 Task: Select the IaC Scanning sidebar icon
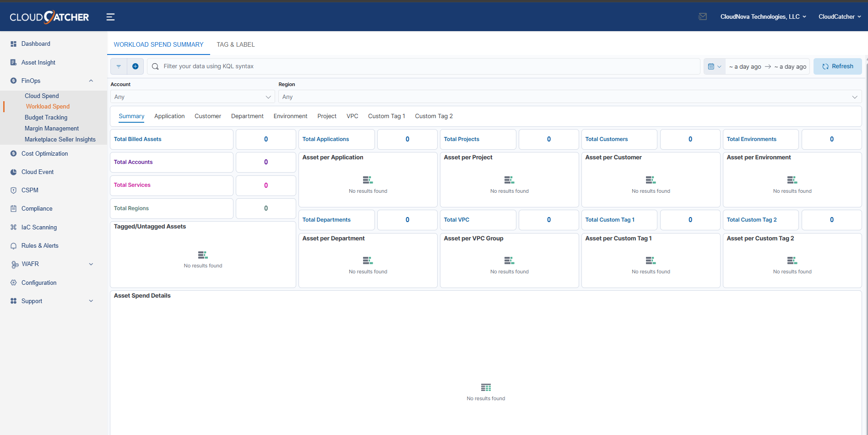(14, 227)
